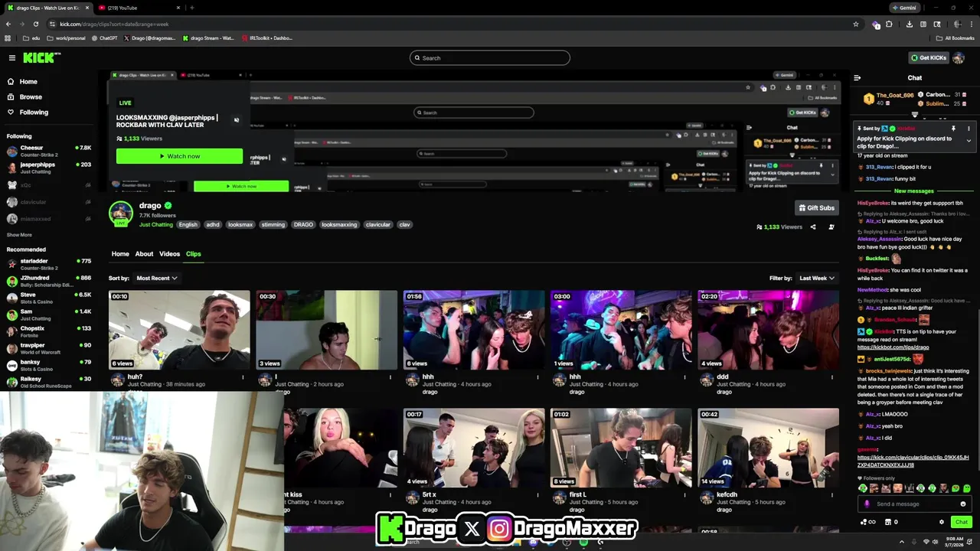Open J2hundred recommended channel
This screenshot has height=551, width=980.
pyautogui.click(x=48, y=281)
